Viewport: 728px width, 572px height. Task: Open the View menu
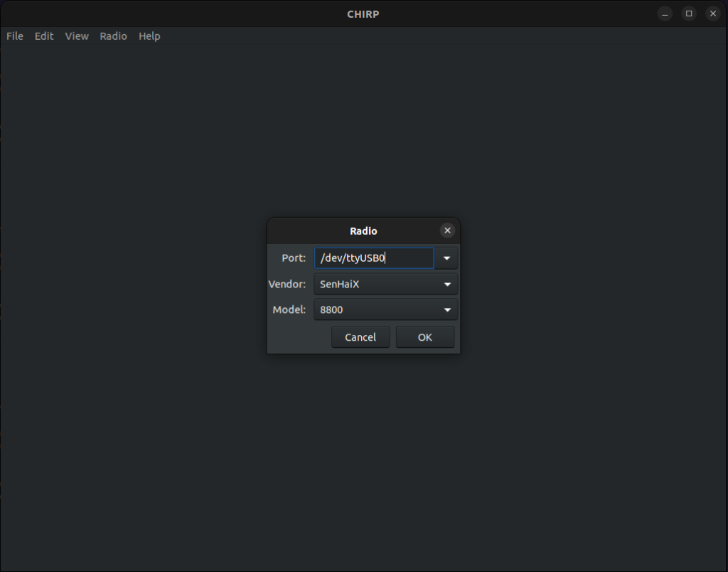(77, 36)
